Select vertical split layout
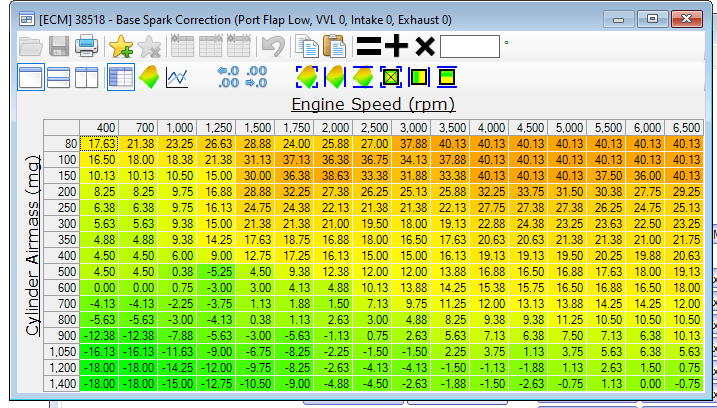Screen dimensions: 717x408 pos(86,77)
